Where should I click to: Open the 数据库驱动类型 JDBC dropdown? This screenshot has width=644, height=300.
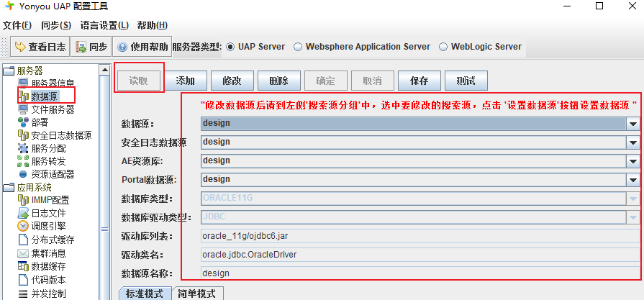pos(632,217)
